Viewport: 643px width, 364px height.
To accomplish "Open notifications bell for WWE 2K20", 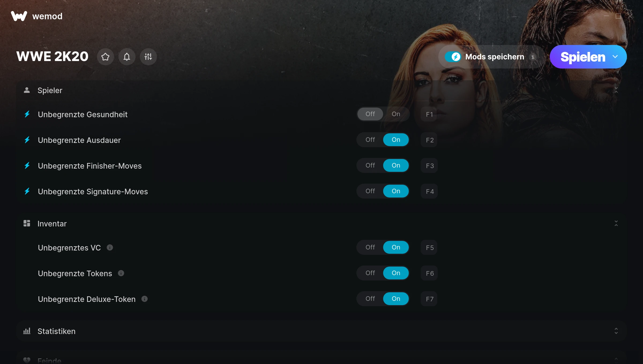I will click(127, 57).
